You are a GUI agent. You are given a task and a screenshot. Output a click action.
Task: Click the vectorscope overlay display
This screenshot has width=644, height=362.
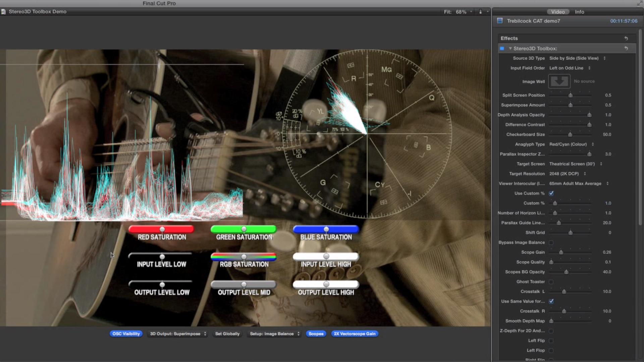click(x=367, y=134)
